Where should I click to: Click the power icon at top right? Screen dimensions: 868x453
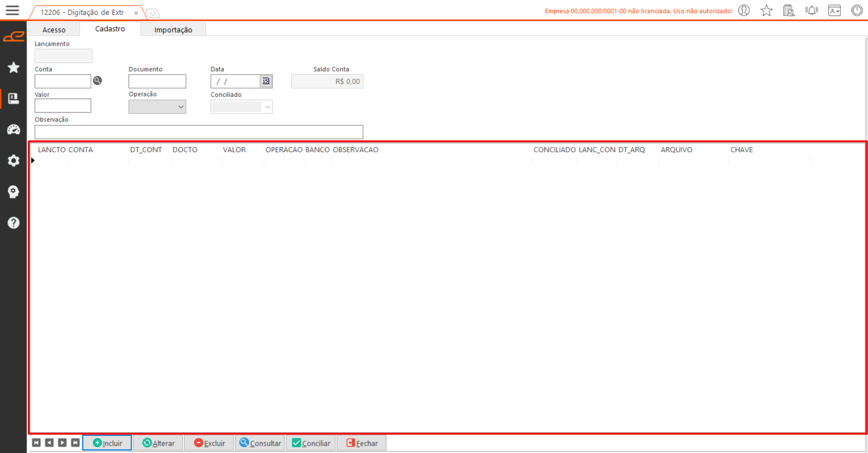click(857, 10)
